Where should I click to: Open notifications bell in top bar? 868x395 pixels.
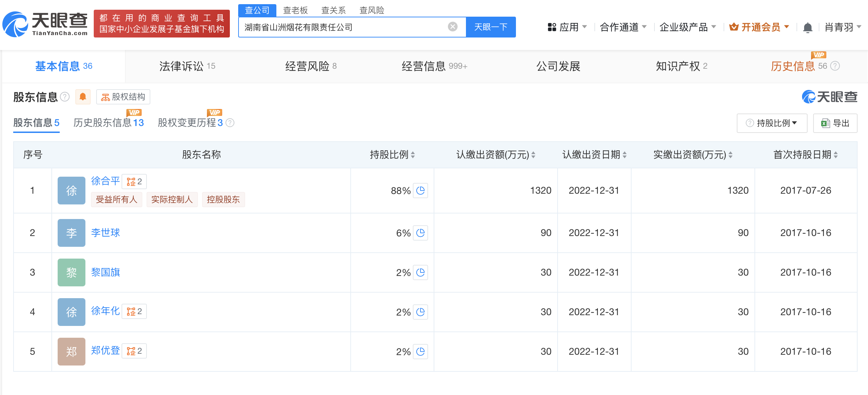pyautogui.click(x=808, y=27)
